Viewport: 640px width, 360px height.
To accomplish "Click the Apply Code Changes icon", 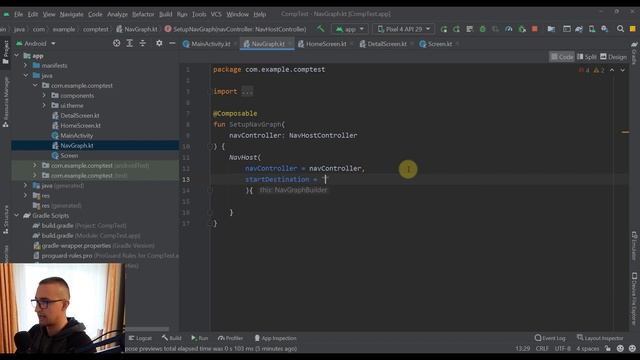I will pyautogui.click(x=469, y=29).
